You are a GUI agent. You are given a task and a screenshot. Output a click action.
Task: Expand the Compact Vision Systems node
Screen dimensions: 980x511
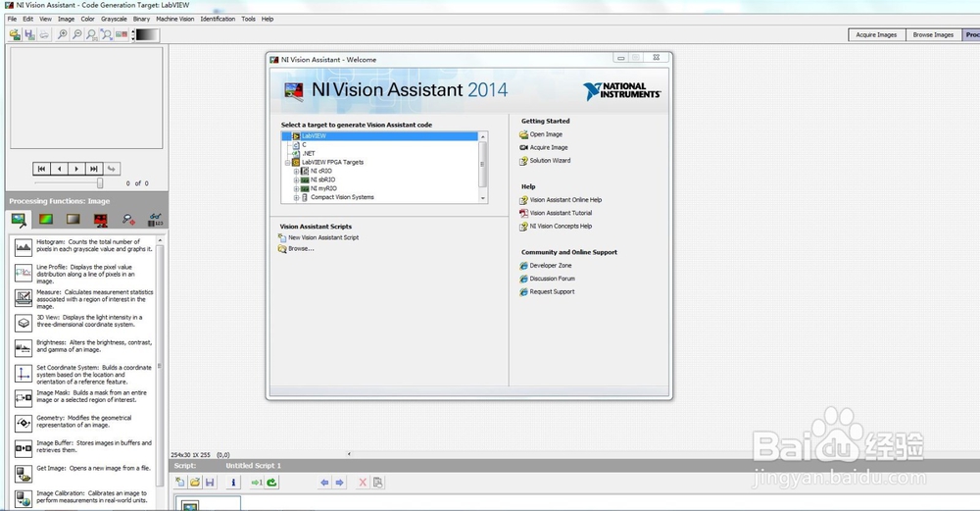point(296,197)
